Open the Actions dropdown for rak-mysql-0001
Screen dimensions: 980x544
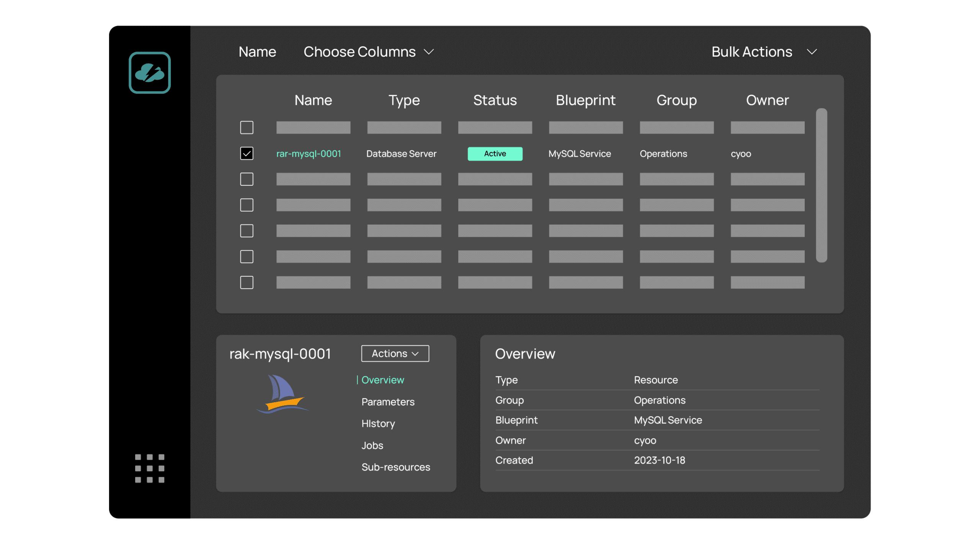(395, 353)
